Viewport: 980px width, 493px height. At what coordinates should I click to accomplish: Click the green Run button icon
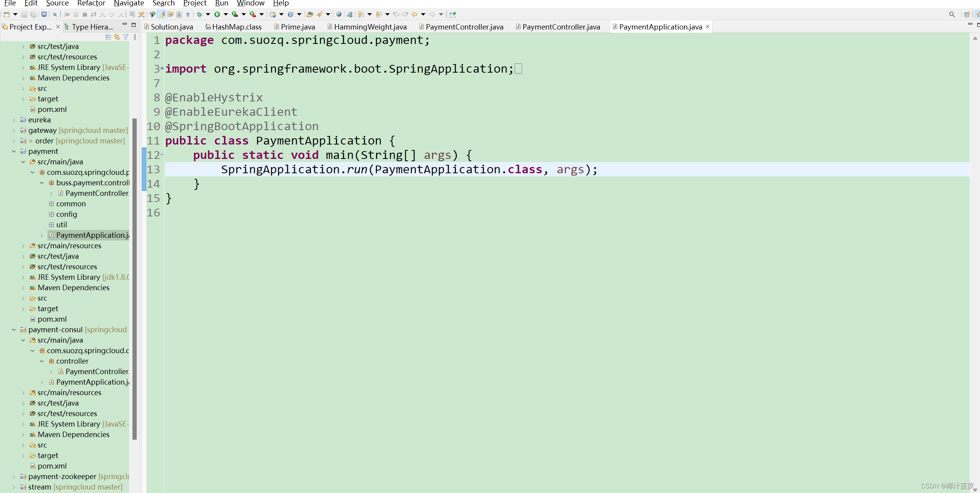(217, 14)
